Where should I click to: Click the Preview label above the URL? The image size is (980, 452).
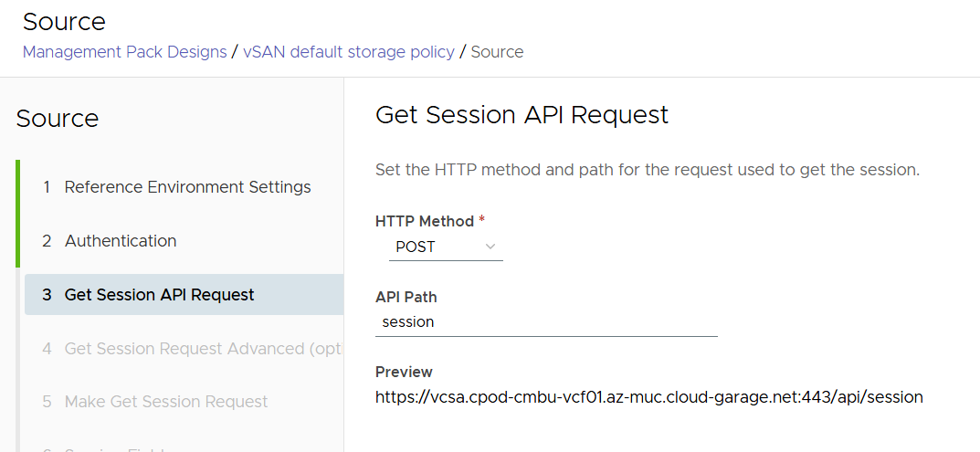coord(404,373)
